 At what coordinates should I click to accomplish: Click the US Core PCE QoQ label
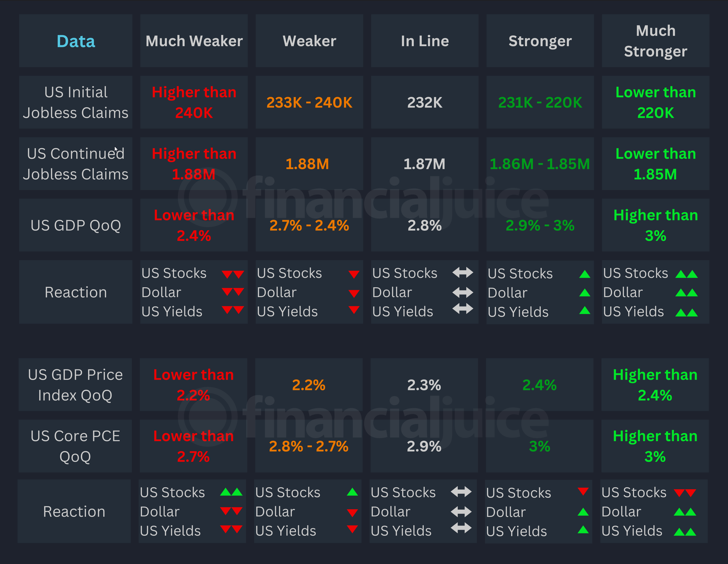[75, 446]
